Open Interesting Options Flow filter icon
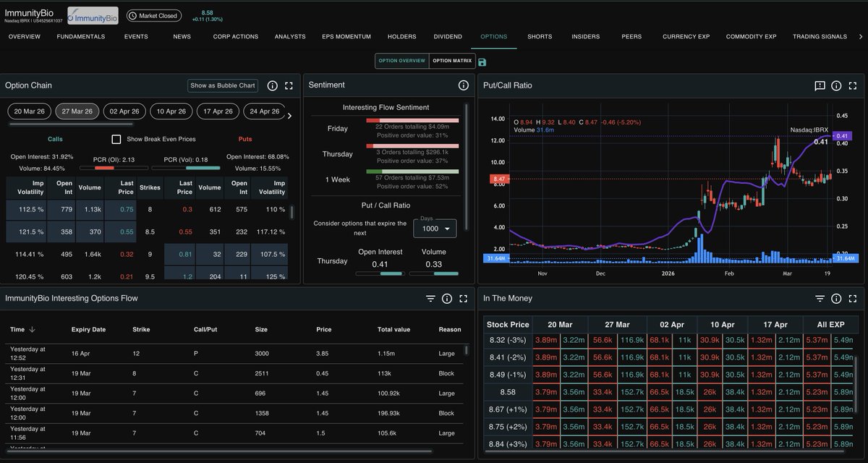This screenshot has height=463, width=868. 430,298
